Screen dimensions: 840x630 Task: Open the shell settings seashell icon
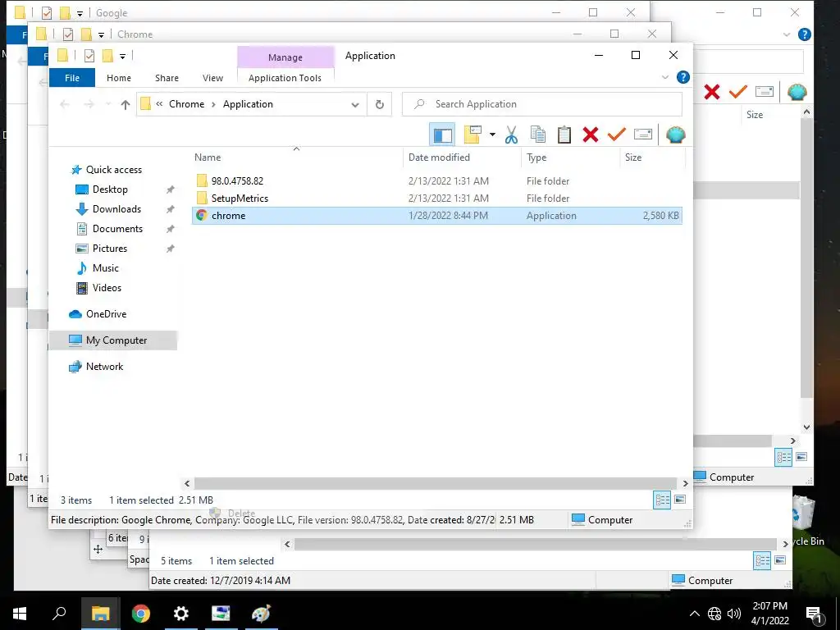click(676, 135)
